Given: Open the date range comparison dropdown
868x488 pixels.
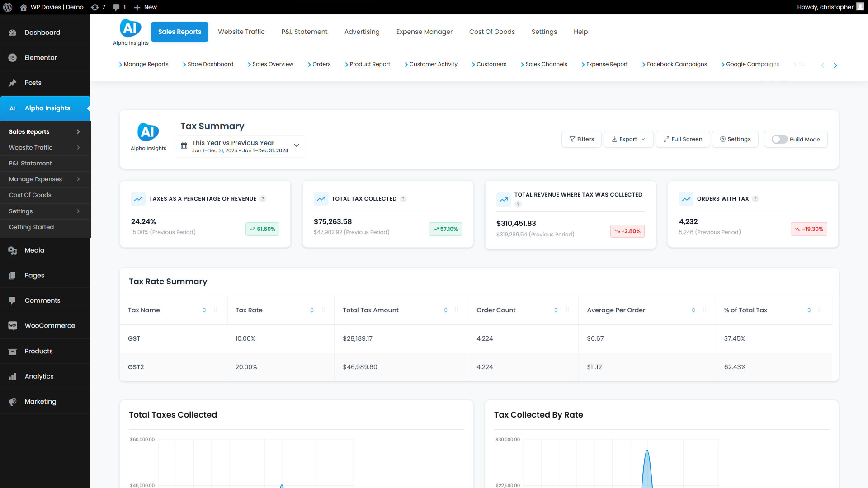Looking at the screenshot, I should [x=240, y=146].
